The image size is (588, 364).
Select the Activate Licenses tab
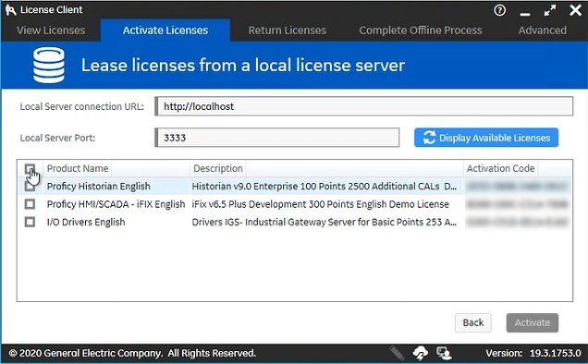point(165,30)
